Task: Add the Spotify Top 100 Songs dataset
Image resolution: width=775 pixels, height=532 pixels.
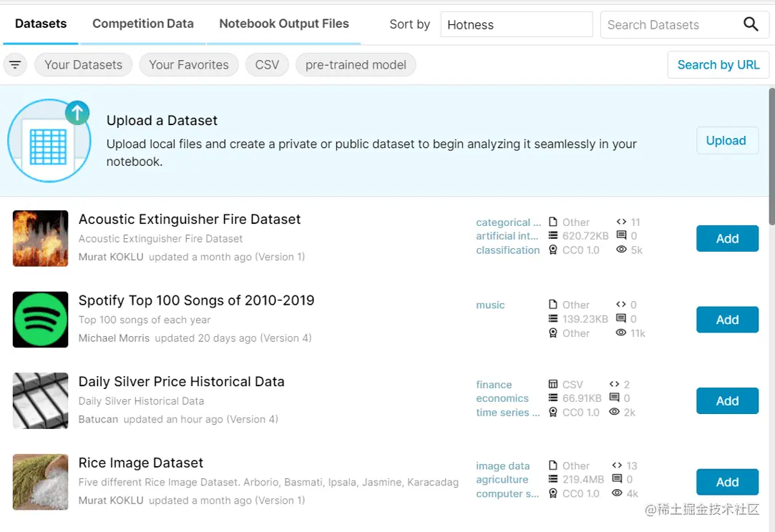Action: coord(727,320)
